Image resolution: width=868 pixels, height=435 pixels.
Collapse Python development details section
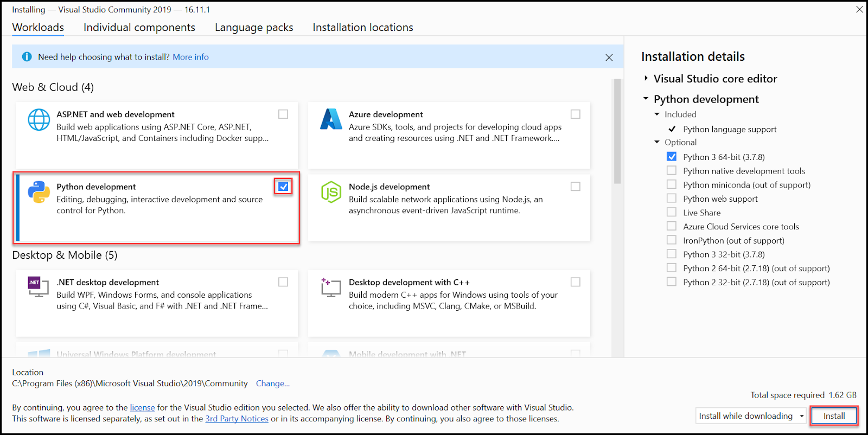pyautogui.click(x=646, y=99)
